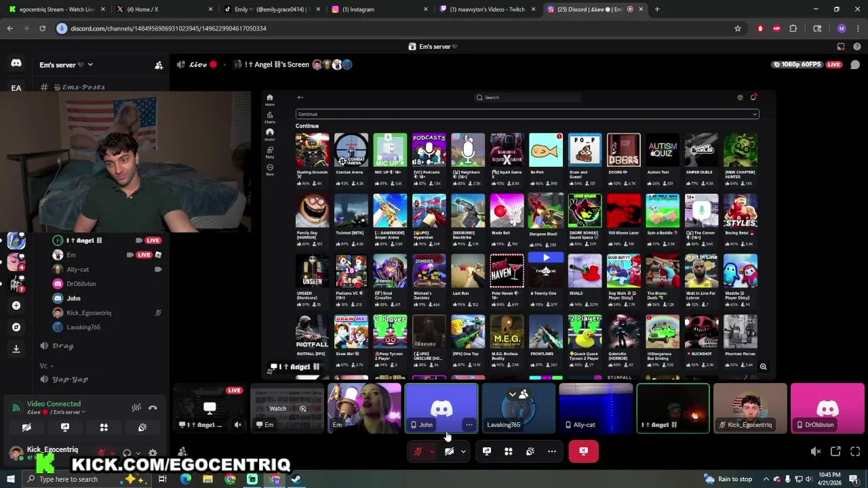Reload the Discord page
Screen dimensions: 868x488
pyautogui.click(x=42, y=28)
